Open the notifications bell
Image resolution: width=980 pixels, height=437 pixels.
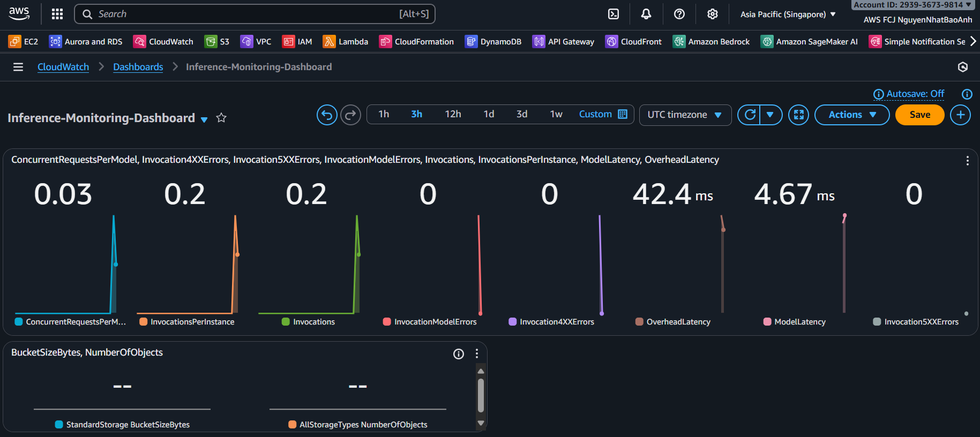click(646, 14)
